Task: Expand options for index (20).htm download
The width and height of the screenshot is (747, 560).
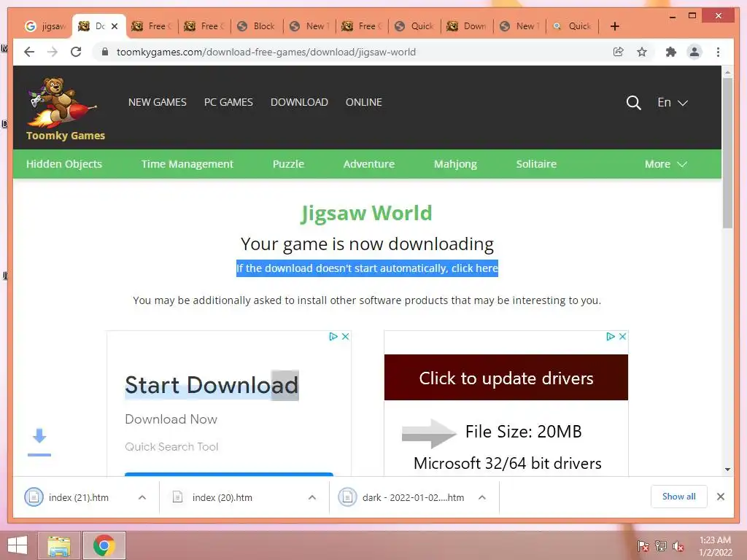Action: [312, 497]
